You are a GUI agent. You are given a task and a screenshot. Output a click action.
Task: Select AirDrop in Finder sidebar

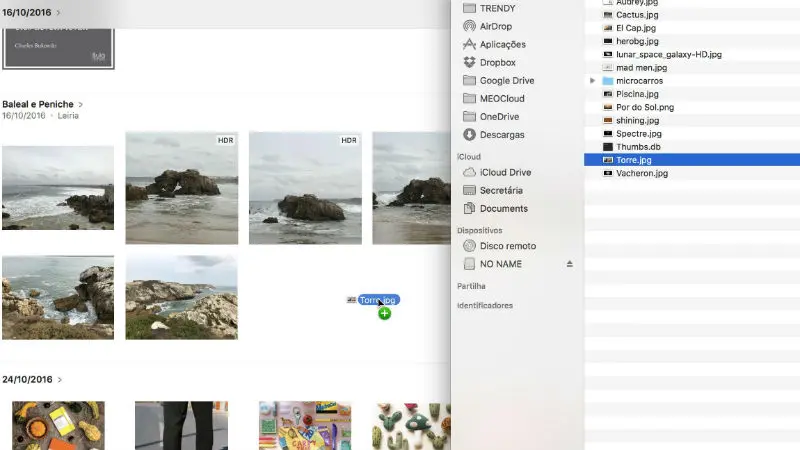coord(487,26)
